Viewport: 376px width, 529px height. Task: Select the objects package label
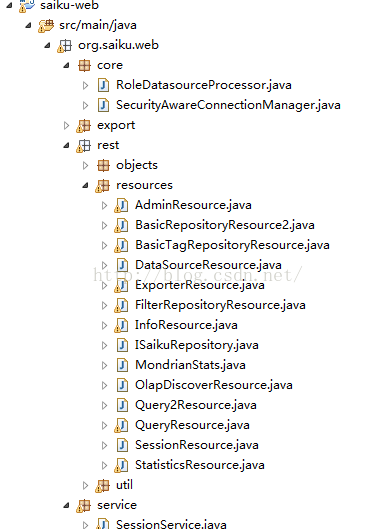[x=137, y=166]
